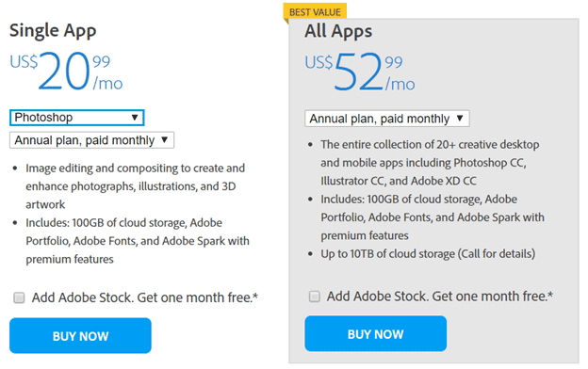This screenshot has width=588, height=369.
Task: Click the entire collection of 20+ apps bullet
Action: point(430,163)
